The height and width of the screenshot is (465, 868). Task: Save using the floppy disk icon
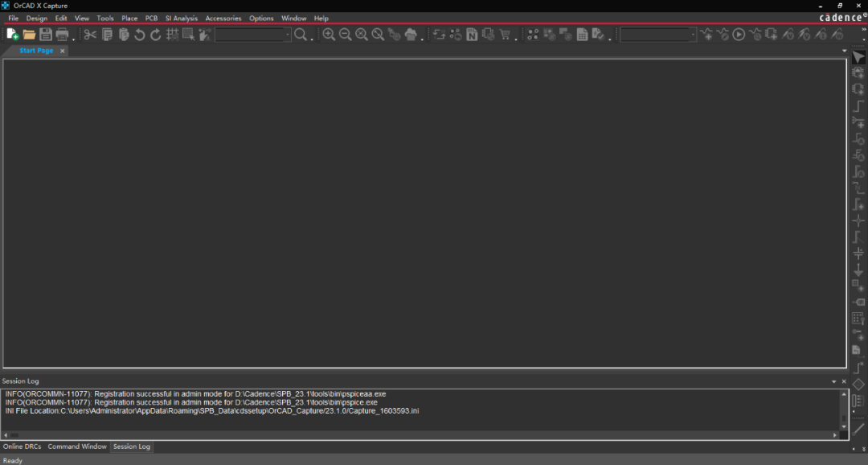pyautogui.click(x=46, y=35)
